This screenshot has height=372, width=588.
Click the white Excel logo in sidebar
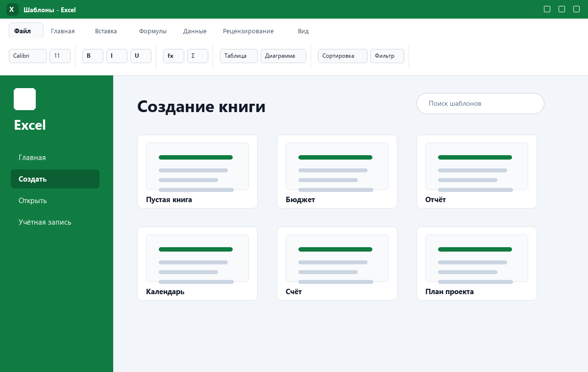(24, 99)
